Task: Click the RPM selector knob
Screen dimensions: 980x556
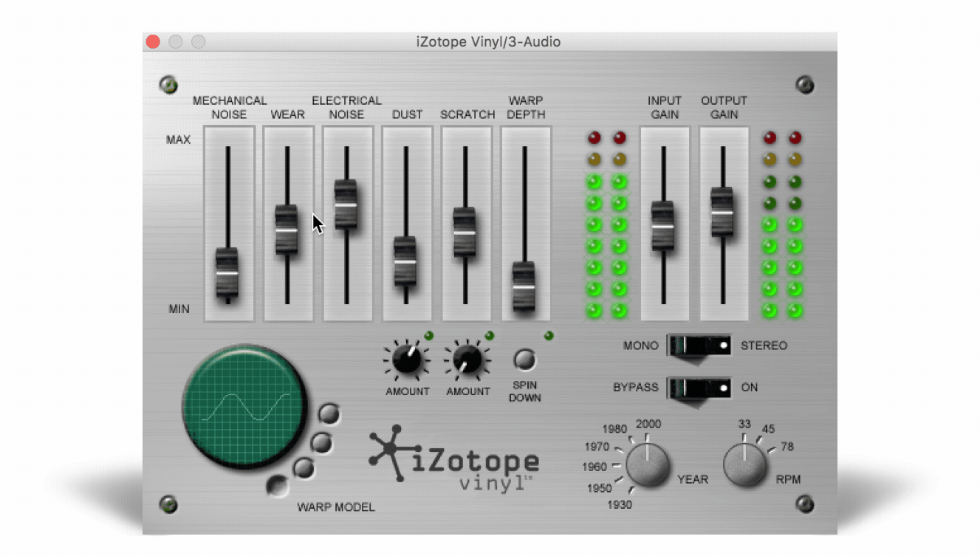Action: click(745, 465)
